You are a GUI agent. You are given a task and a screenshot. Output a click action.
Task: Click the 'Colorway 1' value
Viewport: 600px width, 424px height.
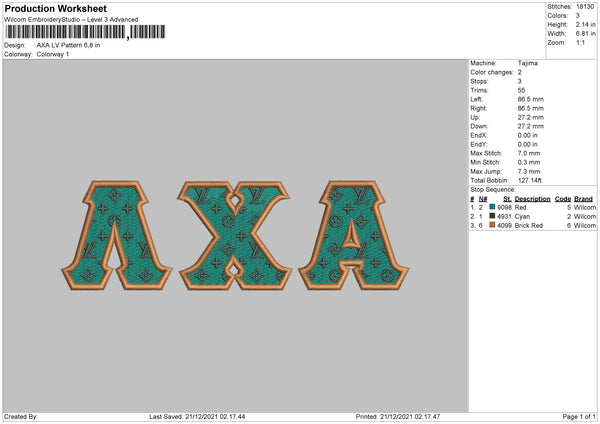pyautogui.click(x=53, y=54)
